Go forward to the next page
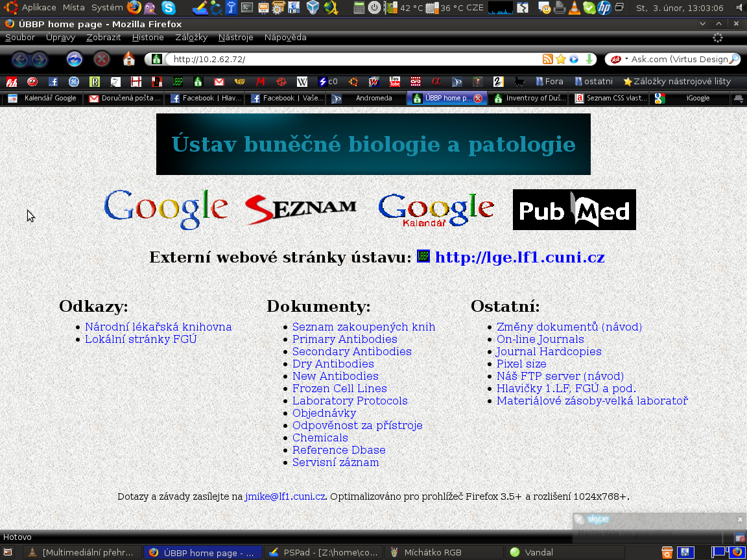Screen dimensions: 747x560 click(40, 60)
